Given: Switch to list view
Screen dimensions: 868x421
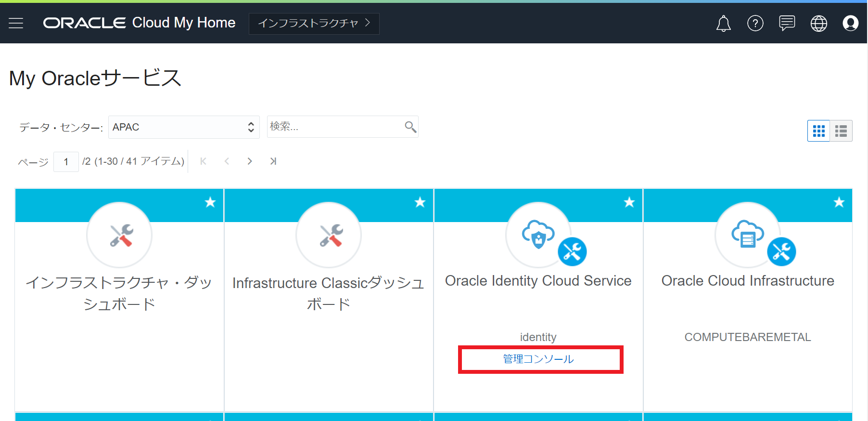Looking at the screenshot, I should (841, 131).
